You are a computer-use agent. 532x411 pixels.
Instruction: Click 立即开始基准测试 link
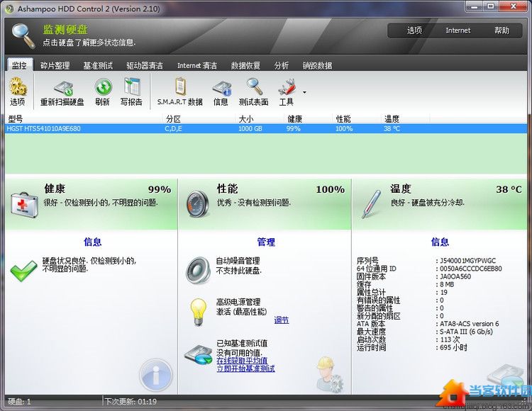point(245,368)
